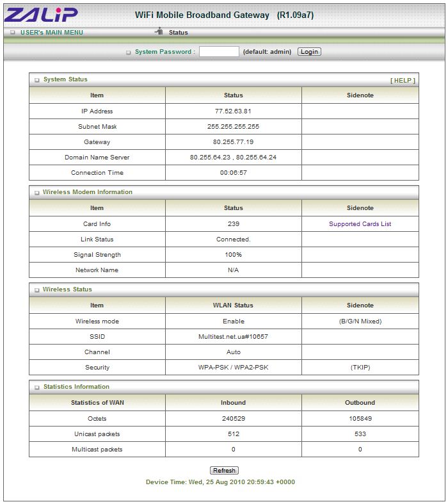The image size is (448, 504).
Task: Click the WiFi Mobile Broadband Gateway title
Action: point(224,15)
